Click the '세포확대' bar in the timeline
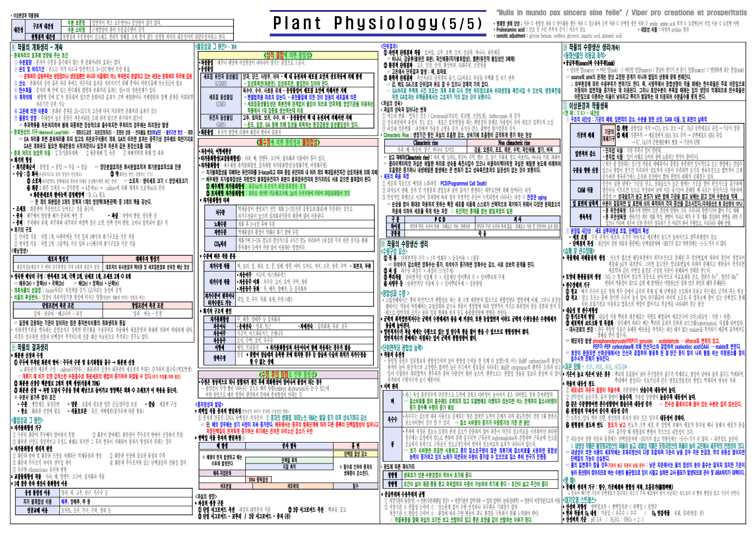The width and height of the screenshot is (756, 534). tap(293, 486)
